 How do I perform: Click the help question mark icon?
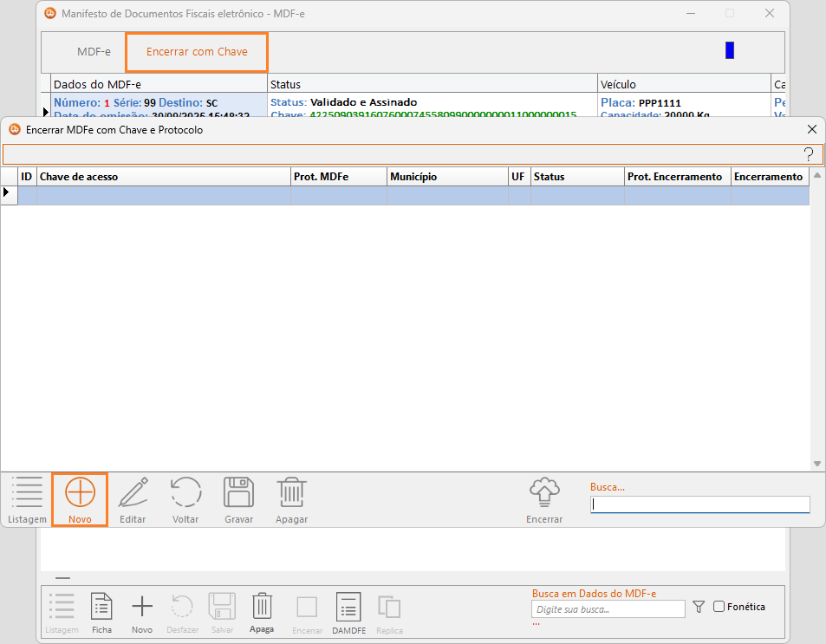tap(808, 154)
